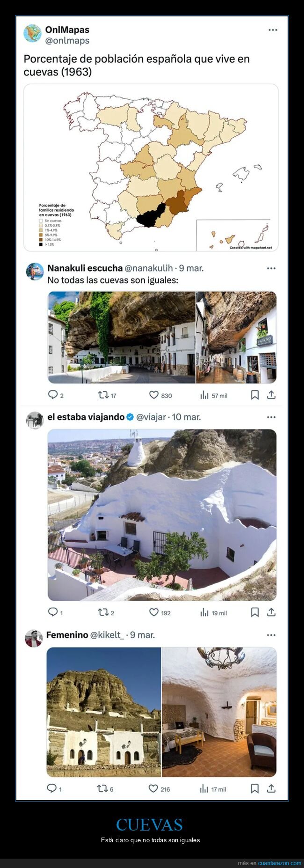The image size is (304, 868).
Task: Share the Nanakuli escucha tweet
Action: pos(271,395)
